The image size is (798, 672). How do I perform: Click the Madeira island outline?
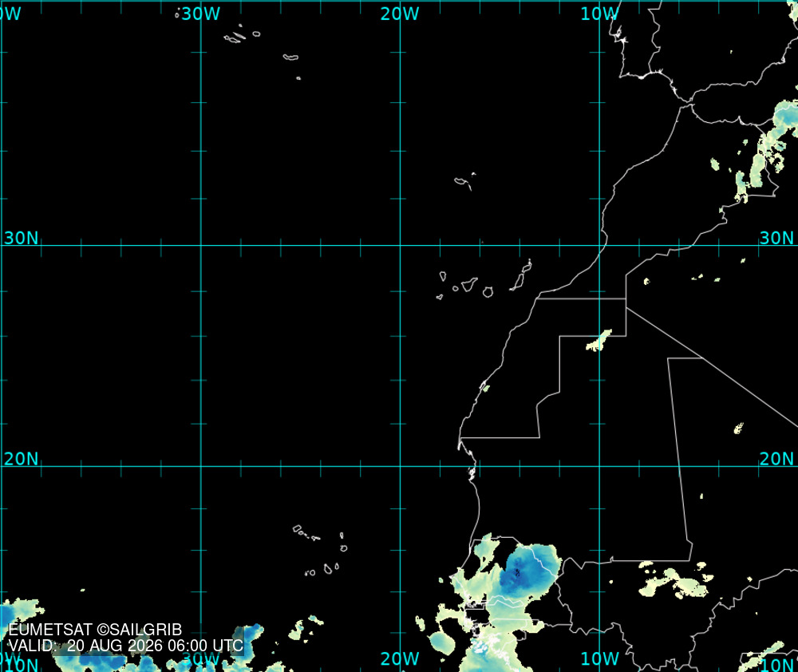[x=464, y=182]
